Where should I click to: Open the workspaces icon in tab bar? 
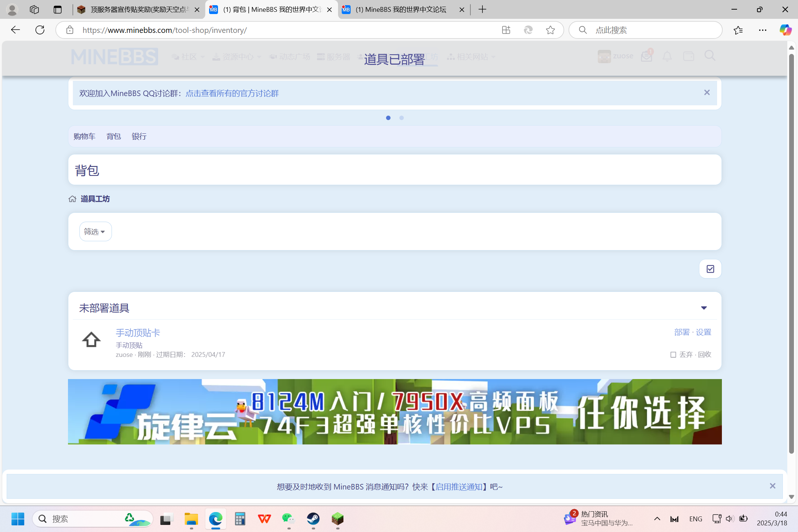(34, 10)
